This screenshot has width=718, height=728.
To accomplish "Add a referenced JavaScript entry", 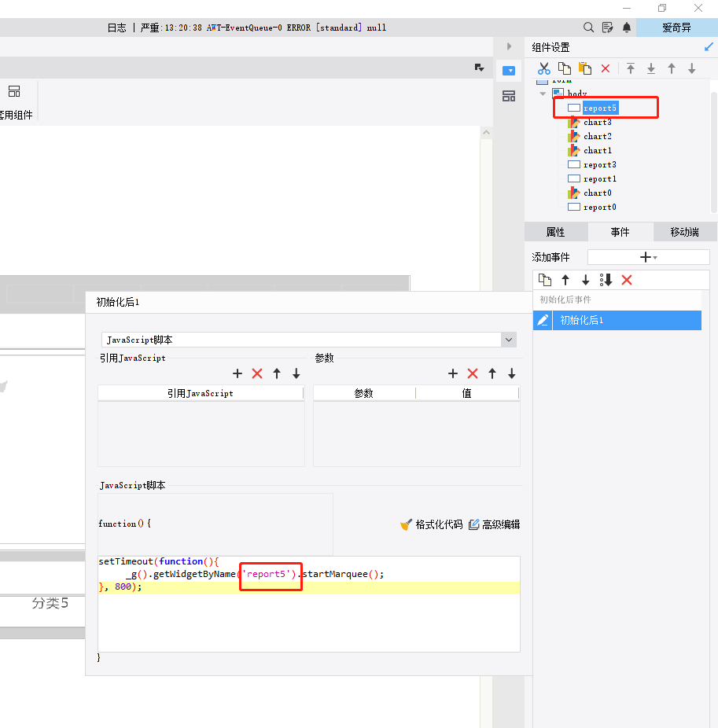I will [x=237, y=373].
